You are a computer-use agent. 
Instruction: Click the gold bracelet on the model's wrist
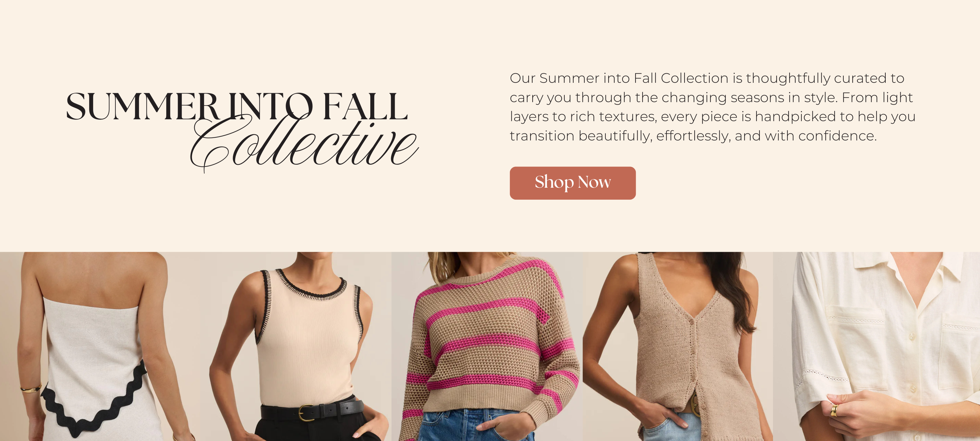coord(30,389)
